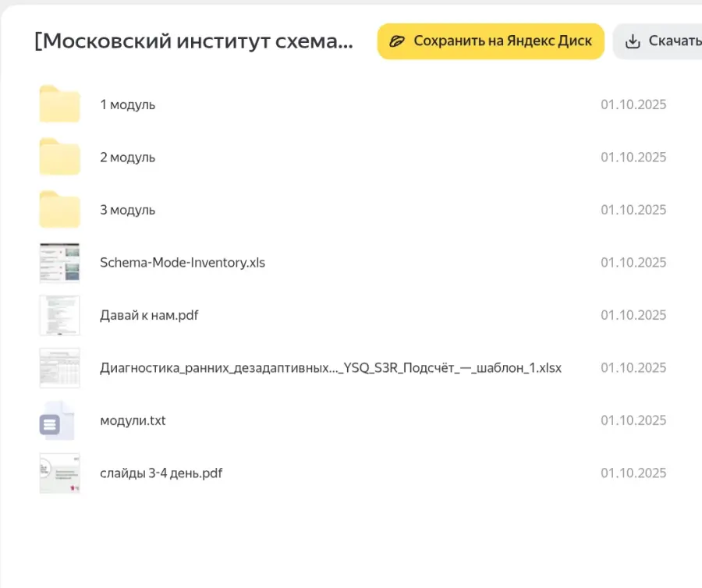This screenshot has width=702, height=588.
Task: Select the Schema-Mode-Inventory.xls file name
Action: pyautogui.click(x=183, y=263)
